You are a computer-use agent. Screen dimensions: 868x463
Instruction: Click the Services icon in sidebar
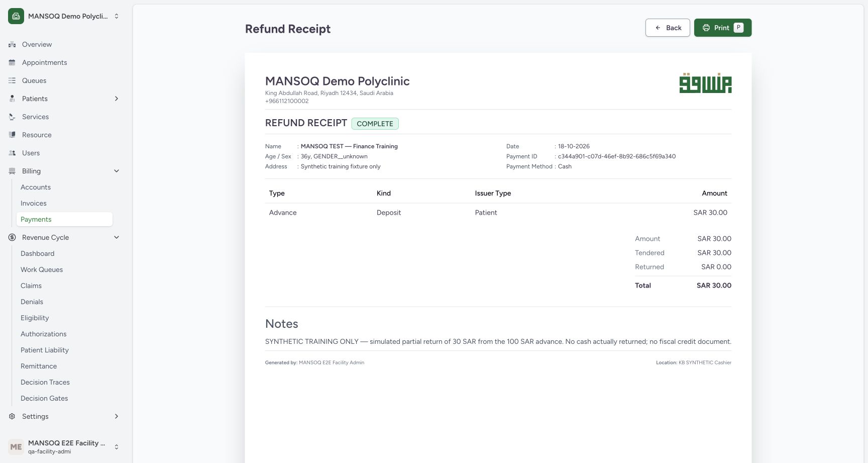point(12,117)
